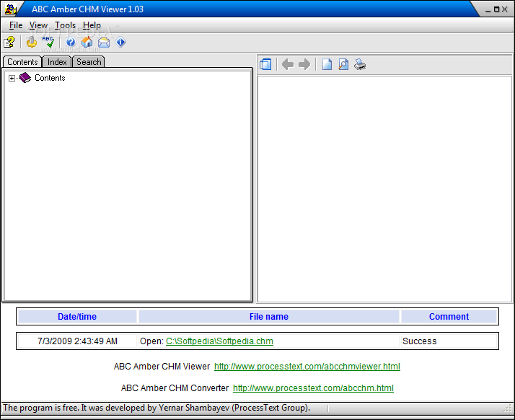The width and height of the screenshot is (515, 420).
Task: Minimize the CHM Viewer window
Action: [x=488, y=9]
